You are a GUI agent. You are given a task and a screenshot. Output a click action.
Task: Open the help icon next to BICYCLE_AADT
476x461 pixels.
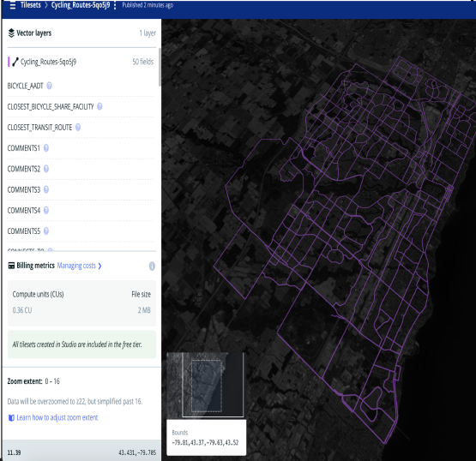pos(49,86)
